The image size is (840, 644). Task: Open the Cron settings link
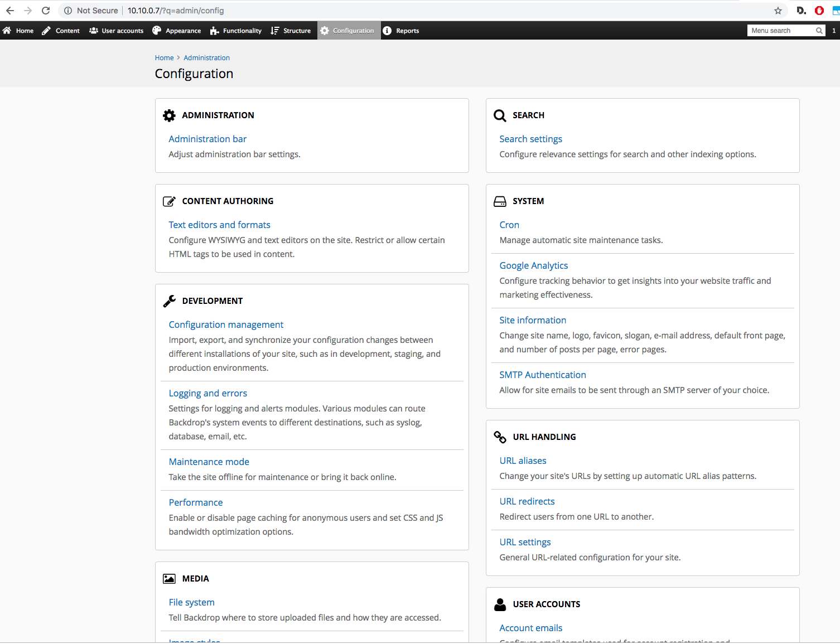tap(509, 225)
